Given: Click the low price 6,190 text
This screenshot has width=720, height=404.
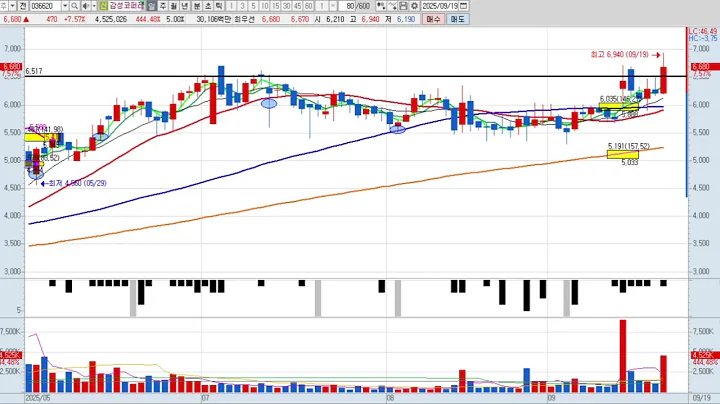Looking at the screenshot, I should tap(405, 19).
